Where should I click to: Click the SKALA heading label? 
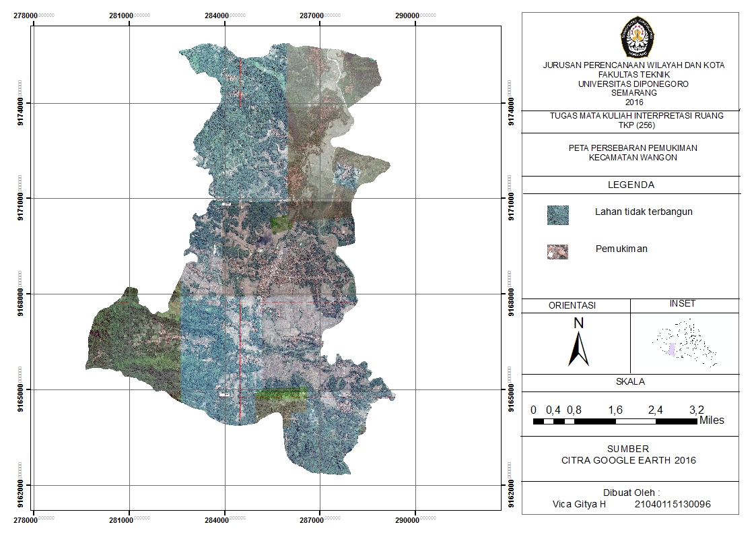(x=630, y=381)
